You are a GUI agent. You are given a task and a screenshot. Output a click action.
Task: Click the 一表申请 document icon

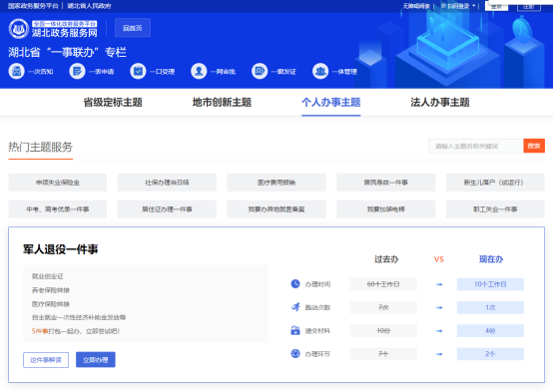(77, 71)
